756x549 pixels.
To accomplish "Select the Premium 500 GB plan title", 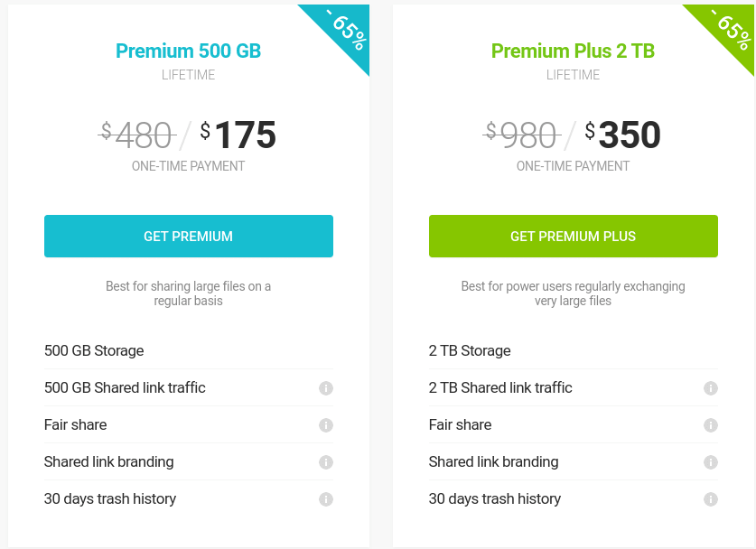I will (188, 51).
